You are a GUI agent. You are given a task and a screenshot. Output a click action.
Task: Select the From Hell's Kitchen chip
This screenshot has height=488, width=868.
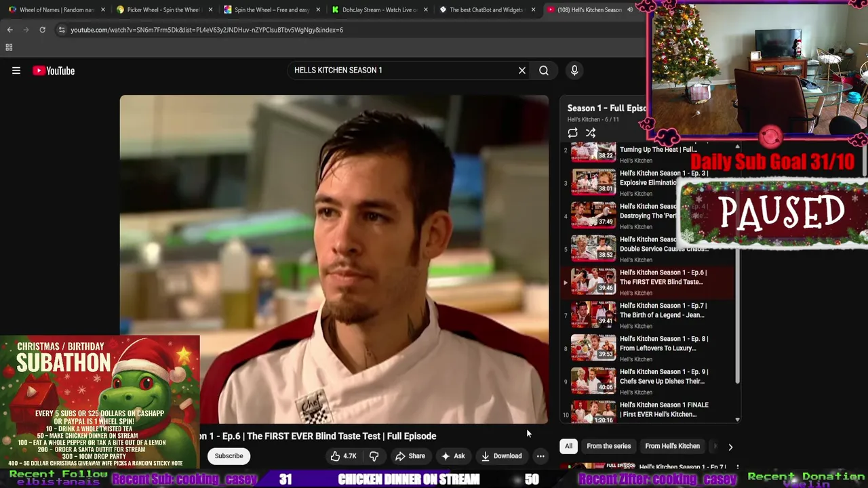672,446
